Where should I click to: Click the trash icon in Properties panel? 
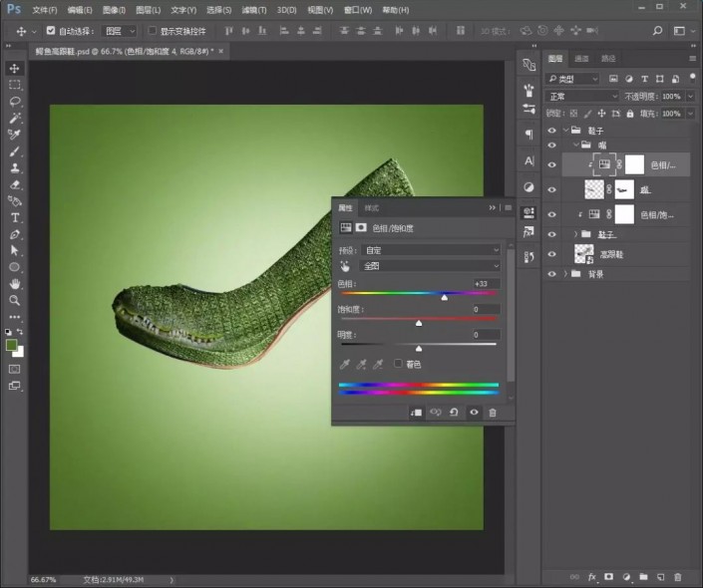click(x=493, y=413)
